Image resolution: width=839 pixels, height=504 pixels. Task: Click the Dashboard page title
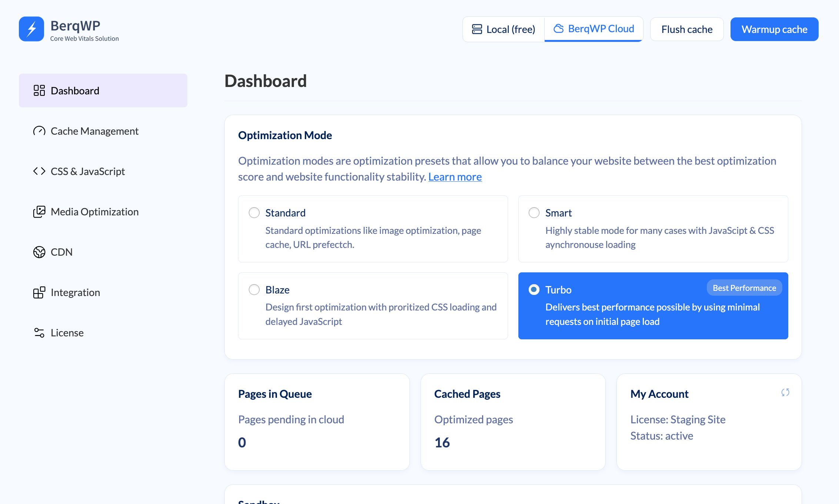tap(265, 81)
